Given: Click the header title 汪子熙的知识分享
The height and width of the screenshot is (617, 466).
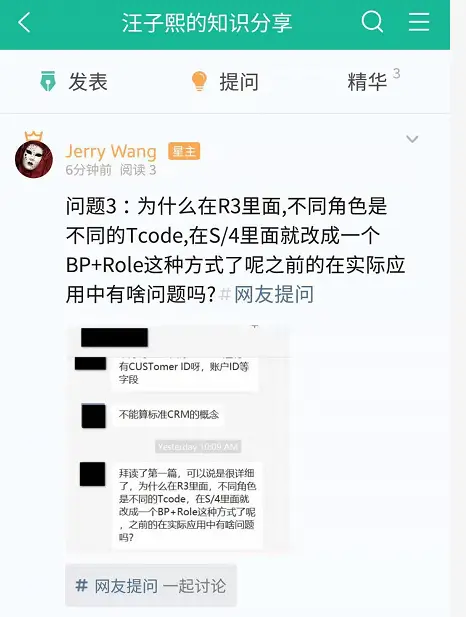Looking at the screenshot, I should tap(207, 22).
